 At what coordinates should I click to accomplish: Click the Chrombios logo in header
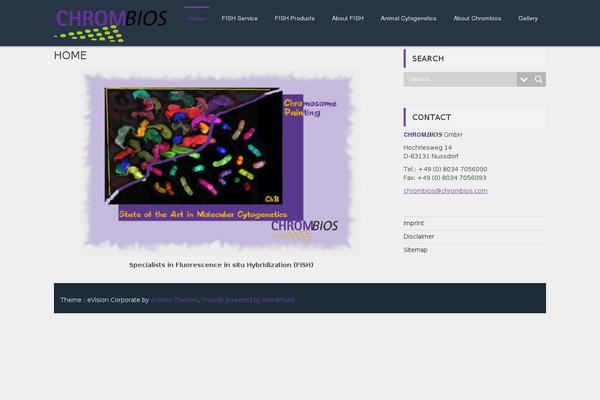110,26
